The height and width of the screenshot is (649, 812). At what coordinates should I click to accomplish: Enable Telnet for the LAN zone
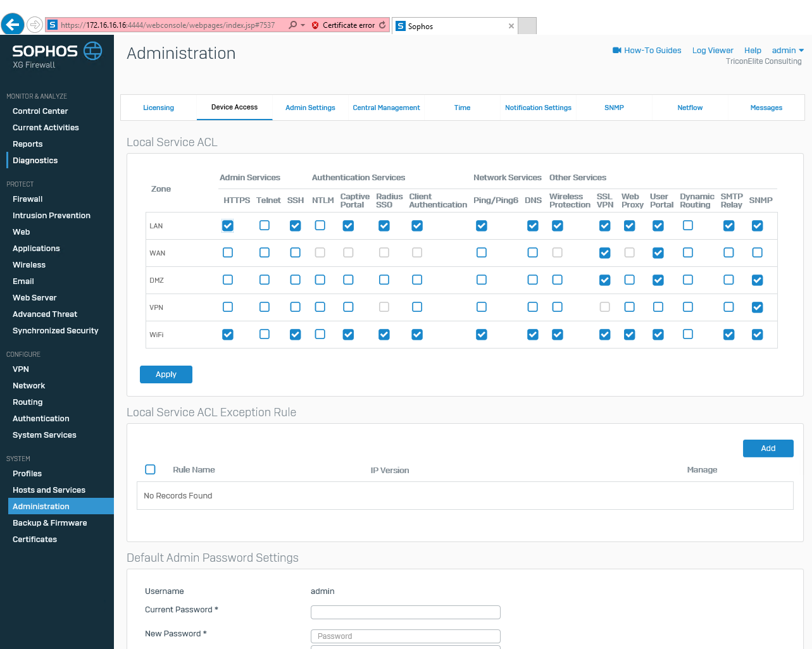(265, 226)
